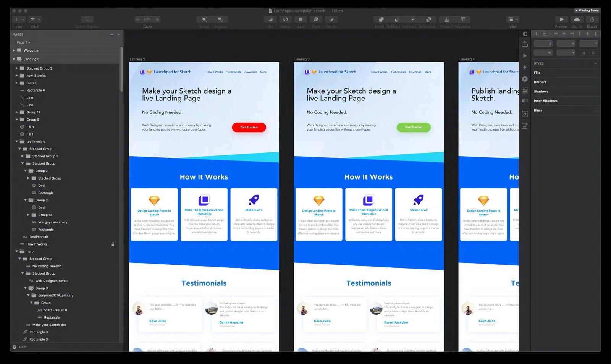Click the Group toolbar icon

pyautogui.click(x=204, y=19)
